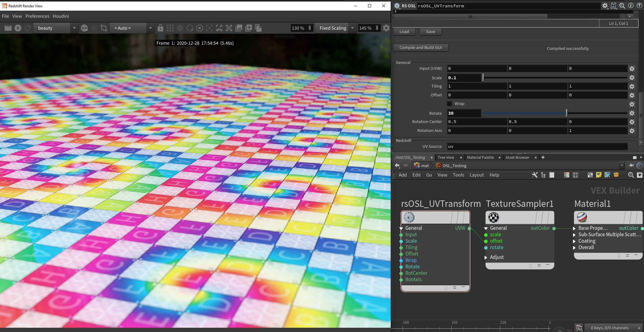This screenshot has height=332, width=644.
Task: Toggle the RGB channel display button
Action: pos(84,28)
